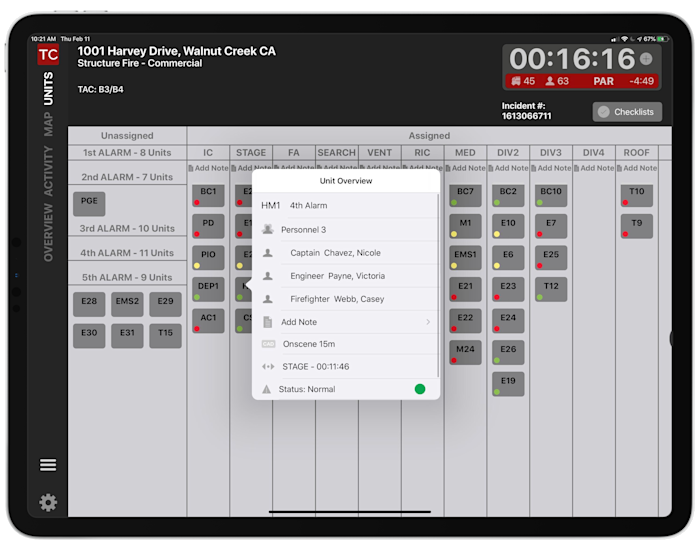Tap the warning triangle beside Status: Normal
This screenshot has height=550, width=700.
(267, 389)
